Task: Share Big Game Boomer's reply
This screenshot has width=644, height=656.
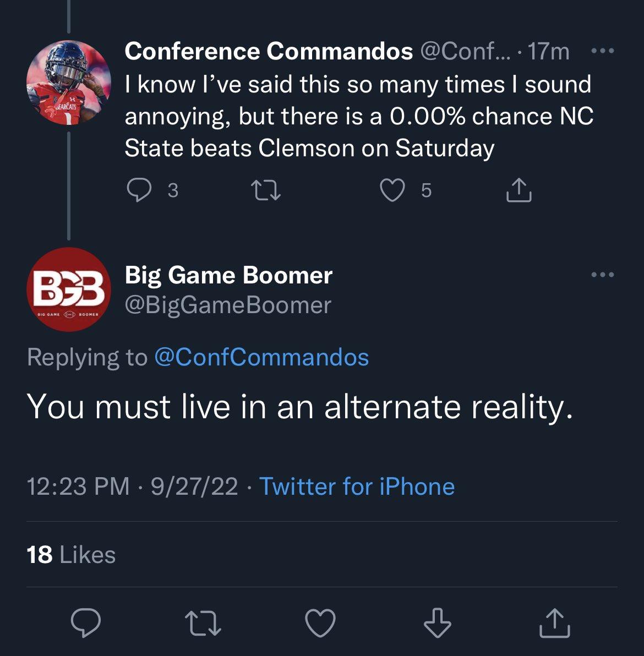Action: coord(554,623)
